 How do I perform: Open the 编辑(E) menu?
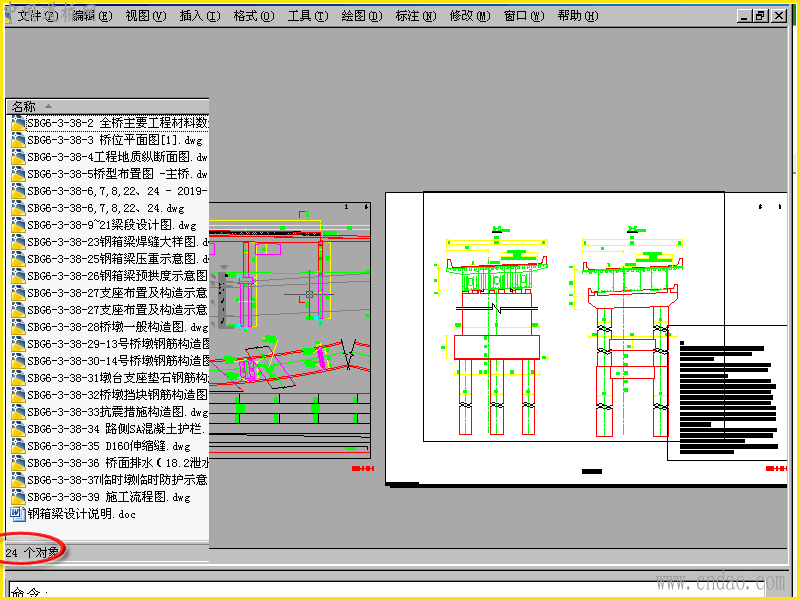[x=92, y=16]
